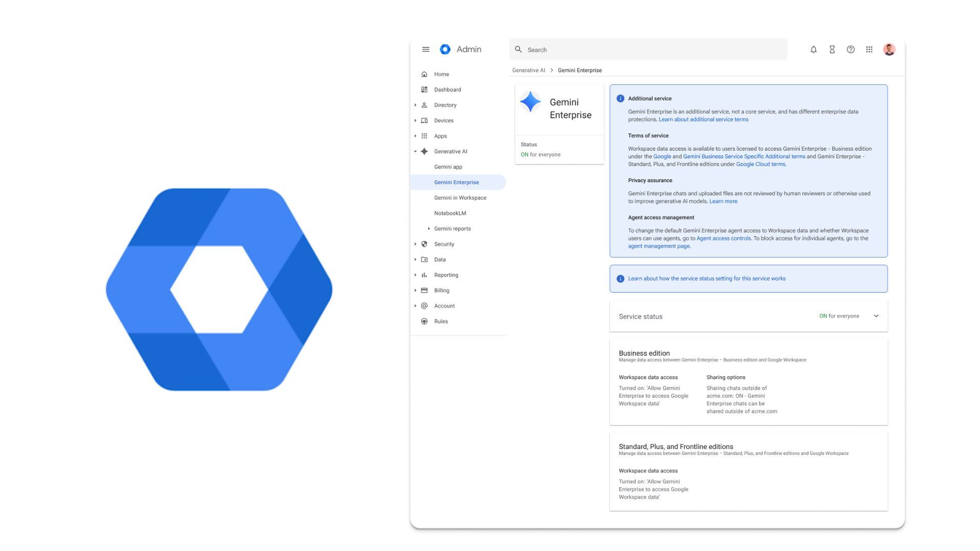Click Learn more under Privacy assurance
The width and height of the screenshot is (980, 551).
(723, 202)
